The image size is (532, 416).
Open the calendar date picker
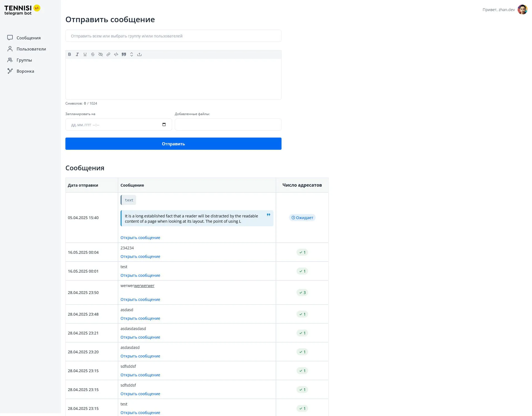pos(164,125)
